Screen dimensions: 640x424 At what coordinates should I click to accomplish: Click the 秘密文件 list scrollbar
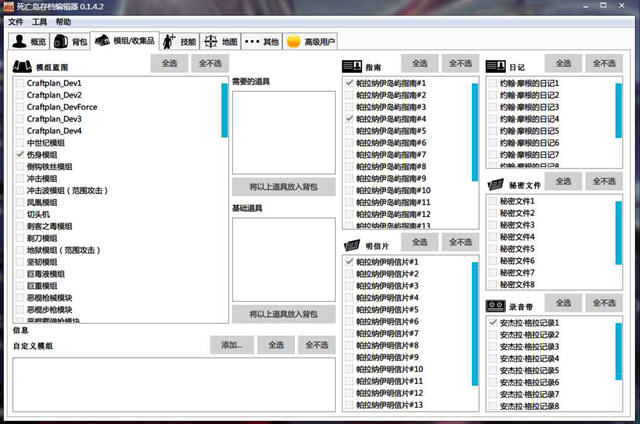pos(618,233)
